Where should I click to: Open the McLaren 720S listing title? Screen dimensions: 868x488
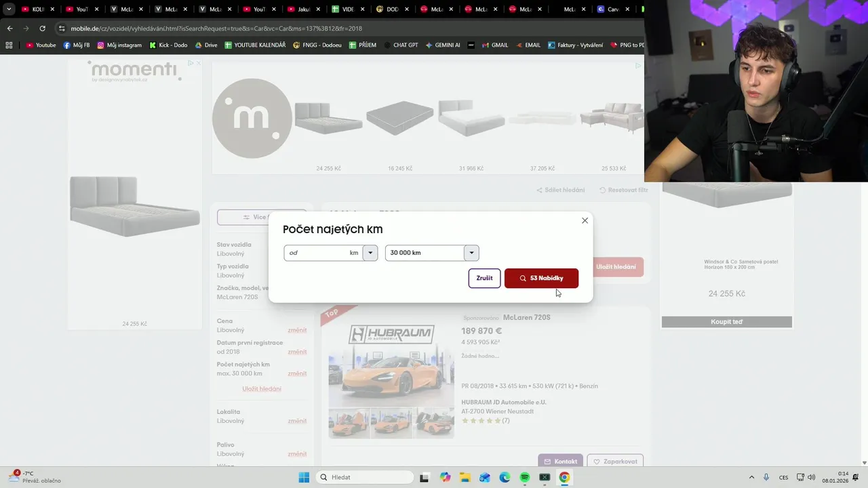coord(527,317)
